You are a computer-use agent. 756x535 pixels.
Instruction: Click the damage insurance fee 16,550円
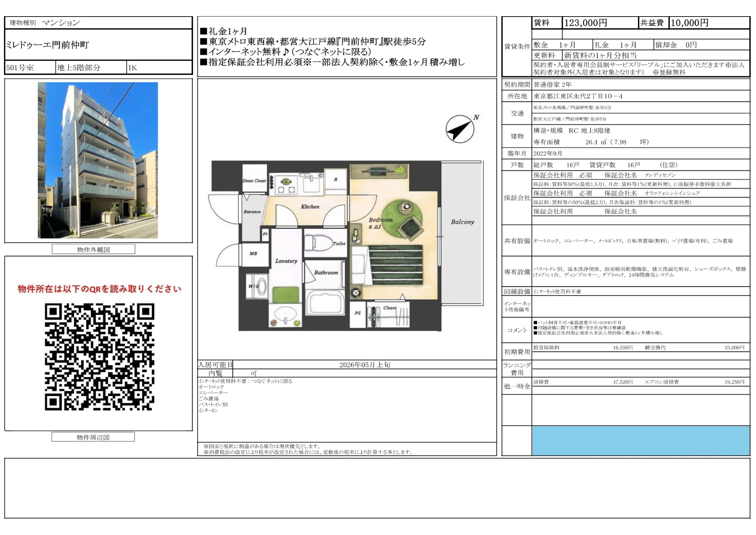pos(623,348)
